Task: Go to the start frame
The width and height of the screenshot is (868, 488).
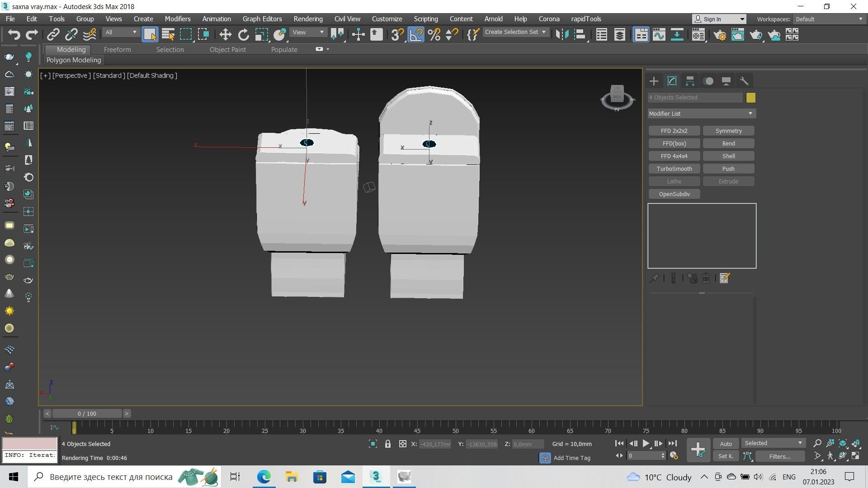Action: click(x=619, y=444)
